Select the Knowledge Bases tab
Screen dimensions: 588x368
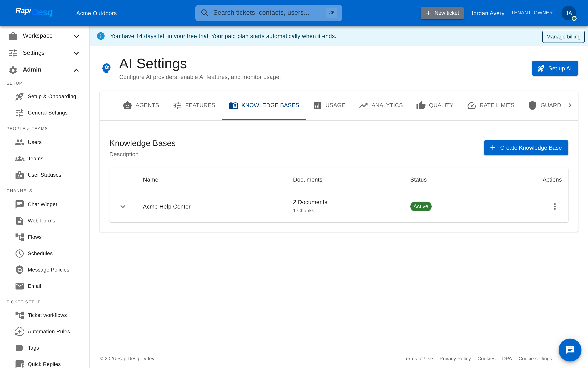tap(264, 105)
